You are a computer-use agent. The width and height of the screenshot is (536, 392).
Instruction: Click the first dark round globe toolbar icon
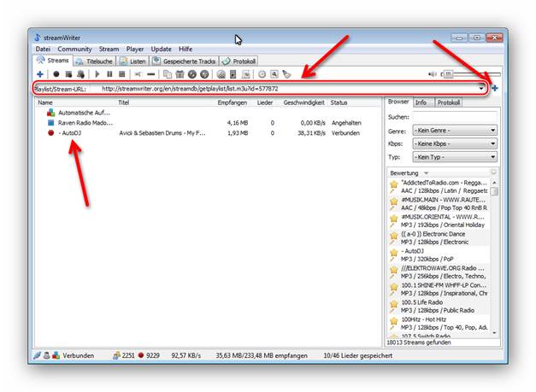coord(192,74)
